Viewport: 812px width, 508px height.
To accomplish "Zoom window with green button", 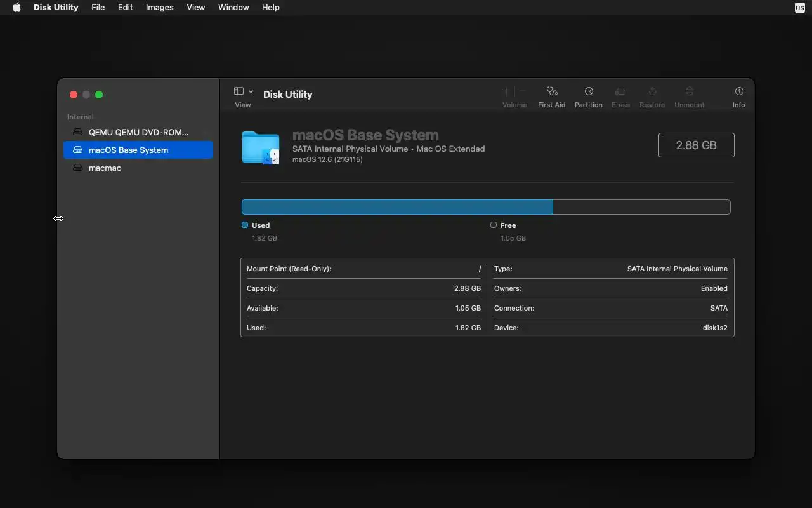I will point(99,95).
